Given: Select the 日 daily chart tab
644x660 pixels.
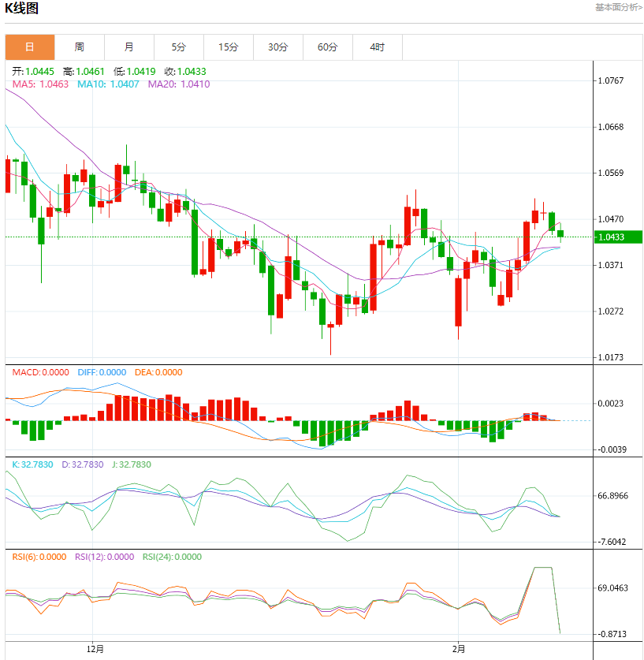Looking at the screenshot, I should 30,47.
